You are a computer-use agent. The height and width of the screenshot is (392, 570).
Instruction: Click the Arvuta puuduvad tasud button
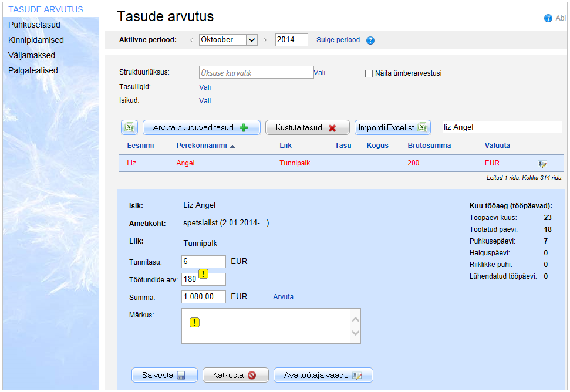(201, 127)
